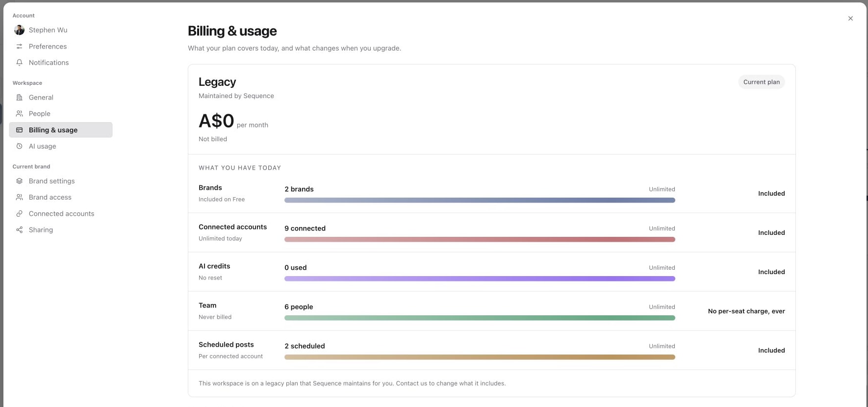This screenshot has height=407, width=868.
Task: Click the 'AI credits' row heading
Action: click(214, 266)
